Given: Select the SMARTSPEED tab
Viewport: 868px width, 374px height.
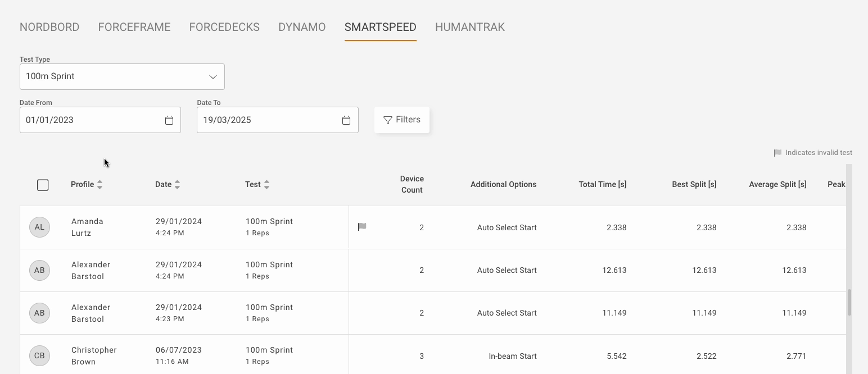Looking at the screenshot, I should (x=381, y=27).
